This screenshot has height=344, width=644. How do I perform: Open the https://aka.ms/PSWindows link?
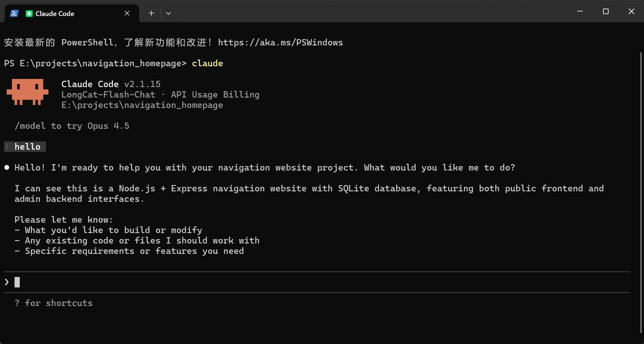tap(281, 42)
